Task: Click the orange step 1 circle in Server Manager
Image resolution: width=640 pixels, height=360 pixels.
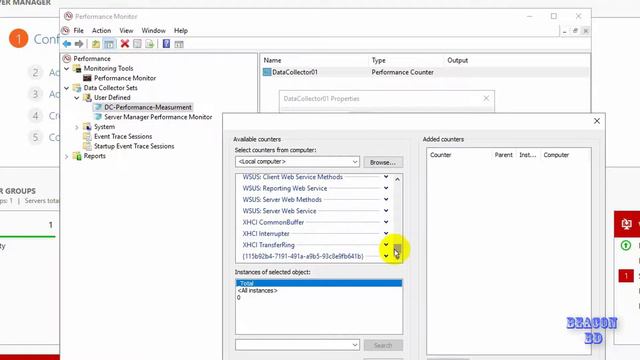Action: coord(18,39)
